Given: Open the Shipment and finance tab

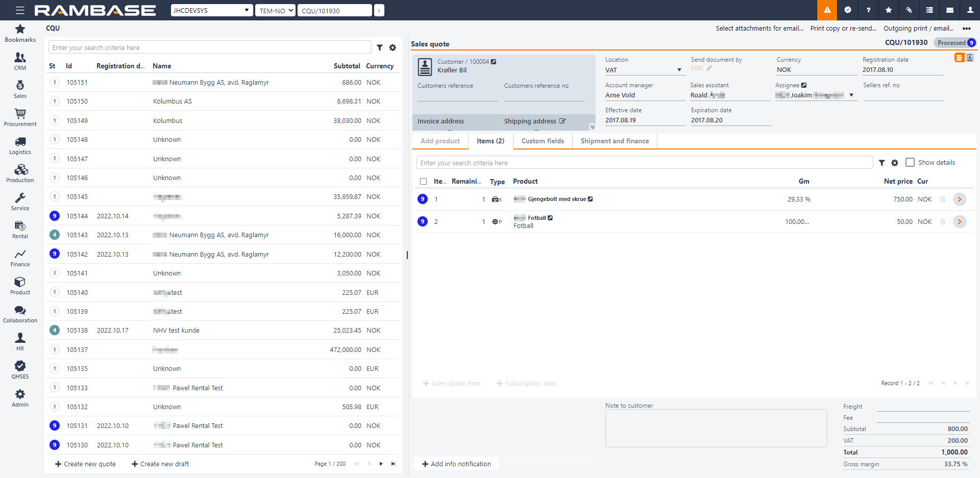Looking at the screenshot, I should [x=615, y=141].
